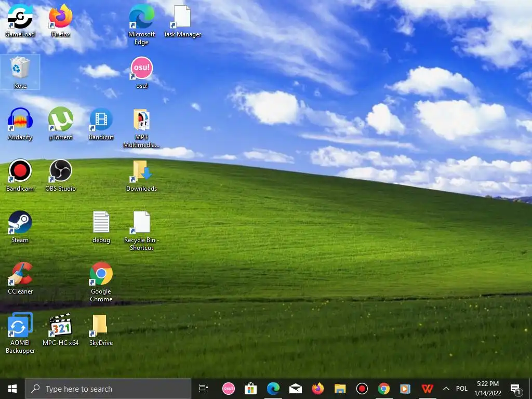The height and width of the screenshot is (399, 532).
Task: Select the MP3 Multimedia folder icon
Action: 141,128
